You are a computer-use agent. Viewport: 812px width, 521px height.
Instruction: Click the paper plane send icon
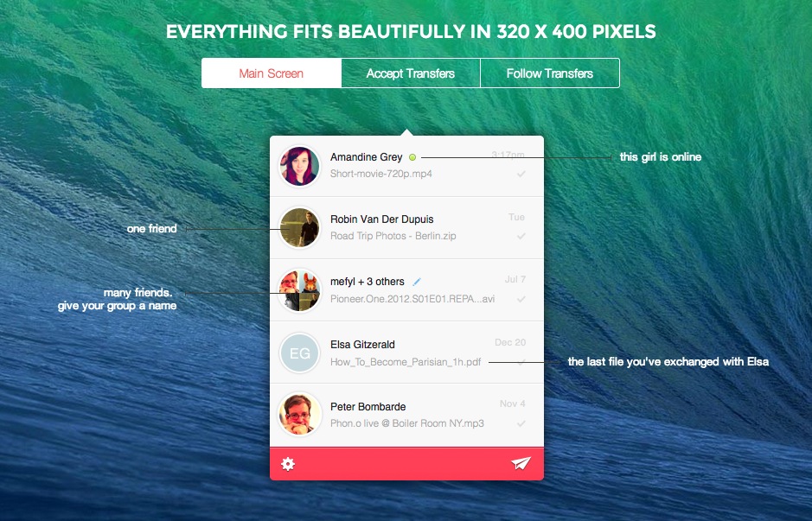pyautogui.click(x=521, y=463)
